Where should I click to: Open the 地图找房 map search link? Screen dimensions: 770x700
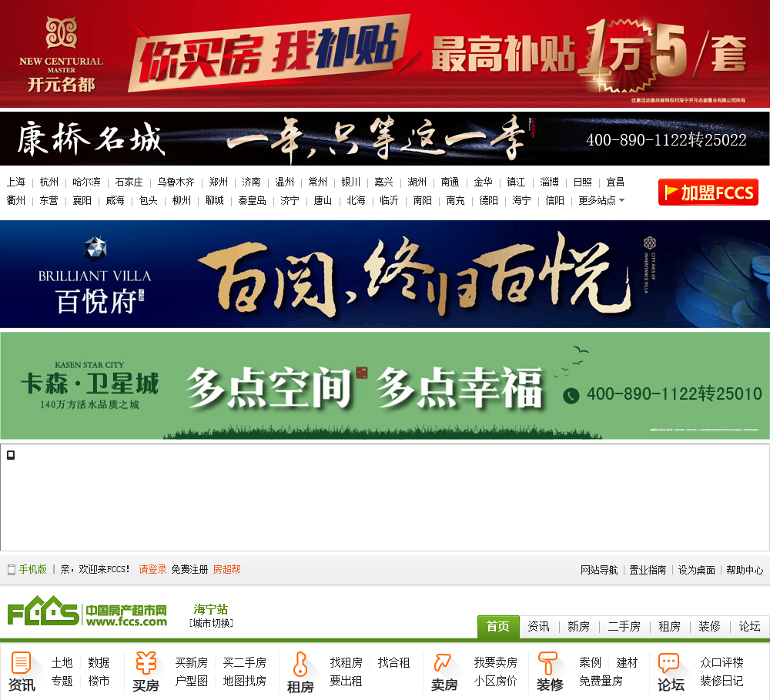245,682
